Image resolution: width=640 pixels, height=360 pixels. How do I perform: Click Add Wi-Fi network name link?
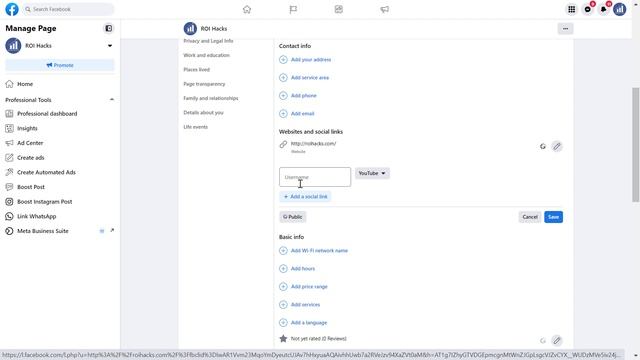[x=319, y=251]
